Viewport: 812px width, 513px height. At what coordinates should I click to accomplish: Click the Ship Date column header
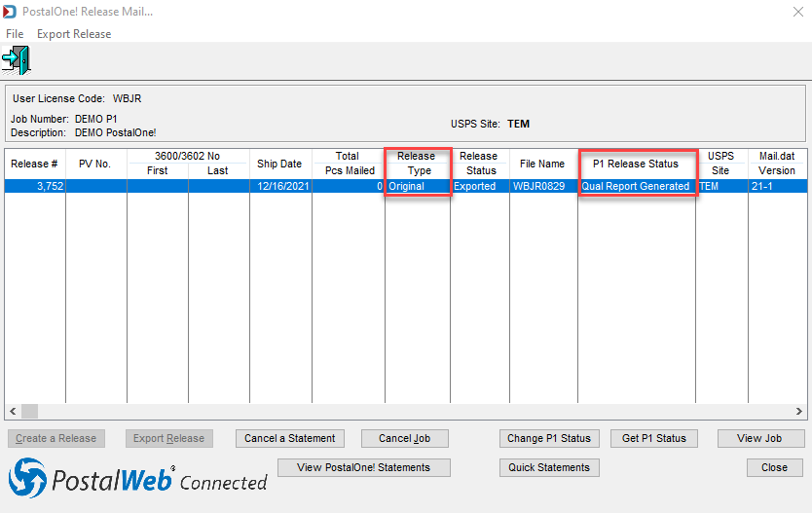[x=280, y=164]
